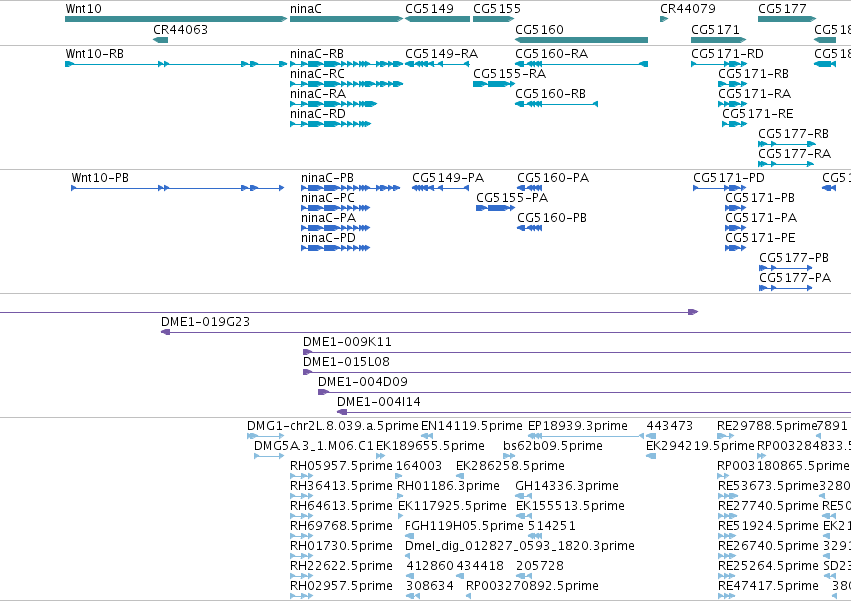Image resolution: width=851 pixels, height=601 pixels.
Task: Click EST EK294219.5prime
Action: pos(651,456)
